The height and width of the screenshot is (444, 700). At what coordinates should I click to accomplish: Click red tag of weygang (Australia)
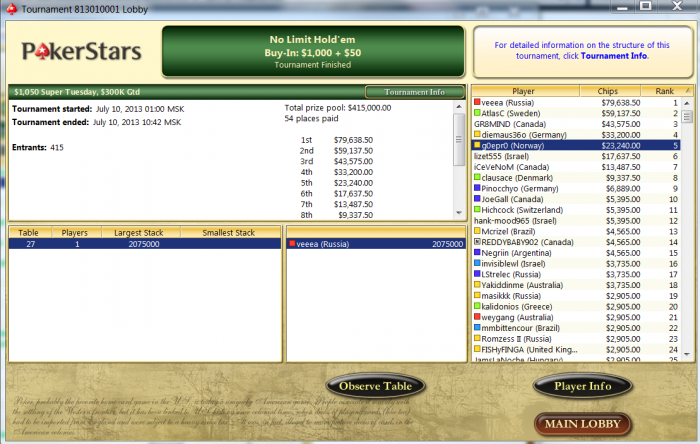tap(477, 317)
